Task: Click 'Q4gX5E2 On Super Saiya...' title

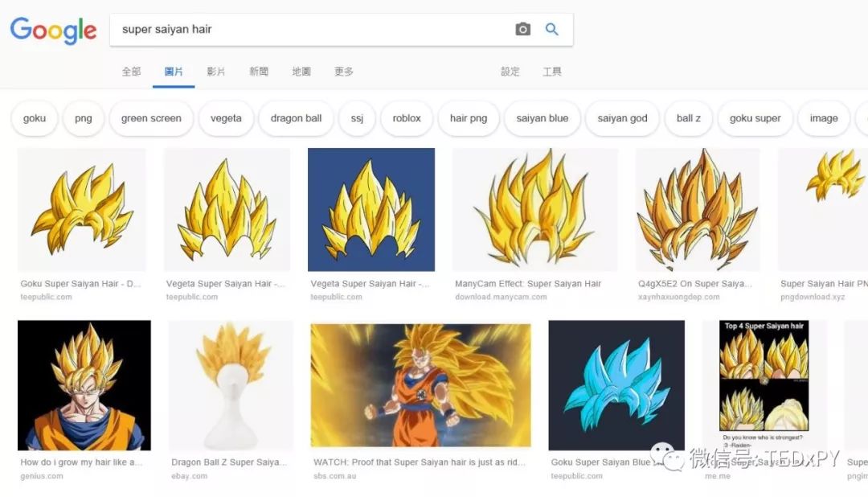Action: 694,284
